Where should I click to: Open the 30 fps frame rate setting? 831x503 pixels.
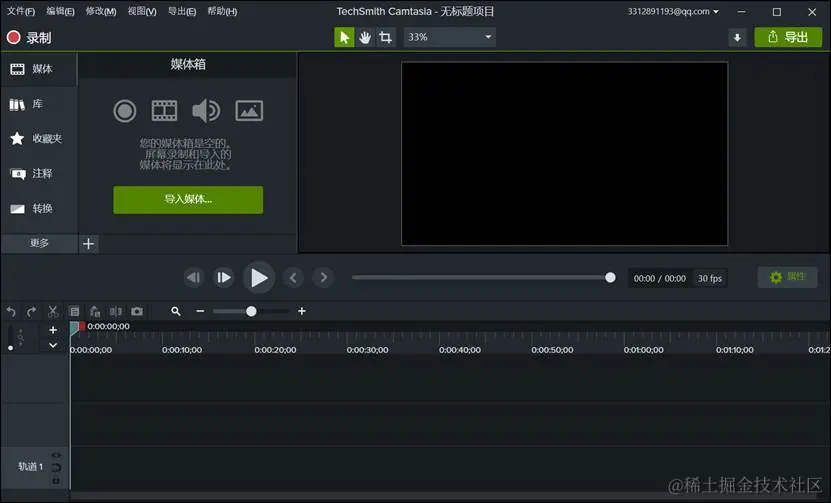(710, 278)
